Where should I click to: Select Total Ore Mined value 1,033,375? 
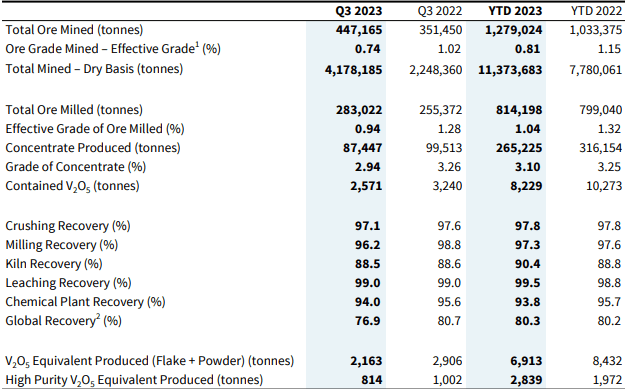(x=596, y=30)
